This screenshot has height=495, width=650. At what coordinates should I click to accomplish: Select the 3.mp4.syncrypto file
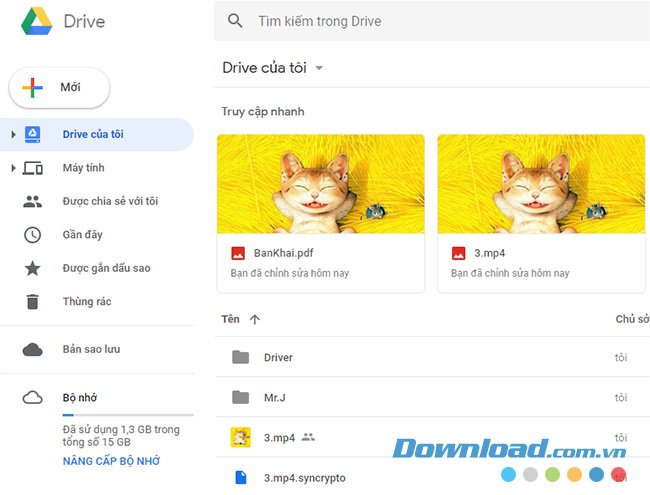(433, 477)
